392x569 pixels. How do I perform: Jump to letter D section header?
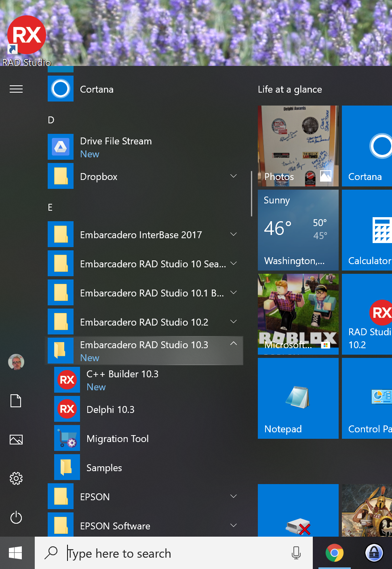click(51, 120)
